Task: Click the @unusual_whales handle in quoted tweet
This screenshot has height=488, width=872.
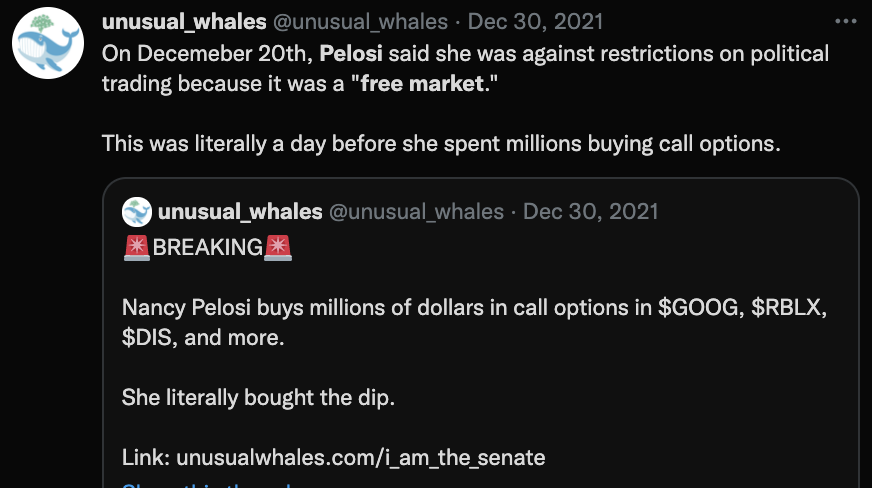Action: pyautogui.click(x=417, y=212)
